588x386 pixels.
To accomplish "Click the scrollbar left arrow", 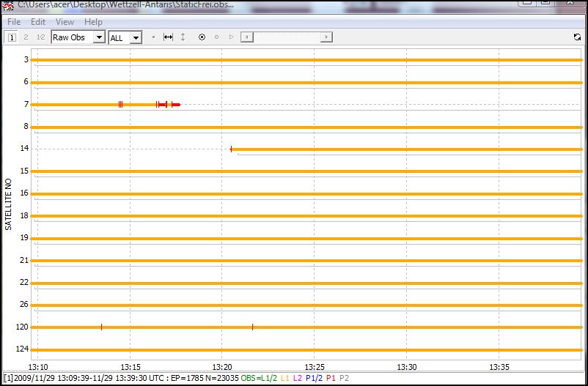I will (x=247, y=37).
